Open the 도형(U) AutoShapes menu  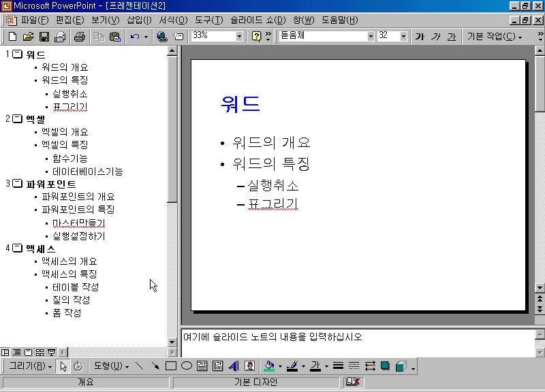(111, 366)
